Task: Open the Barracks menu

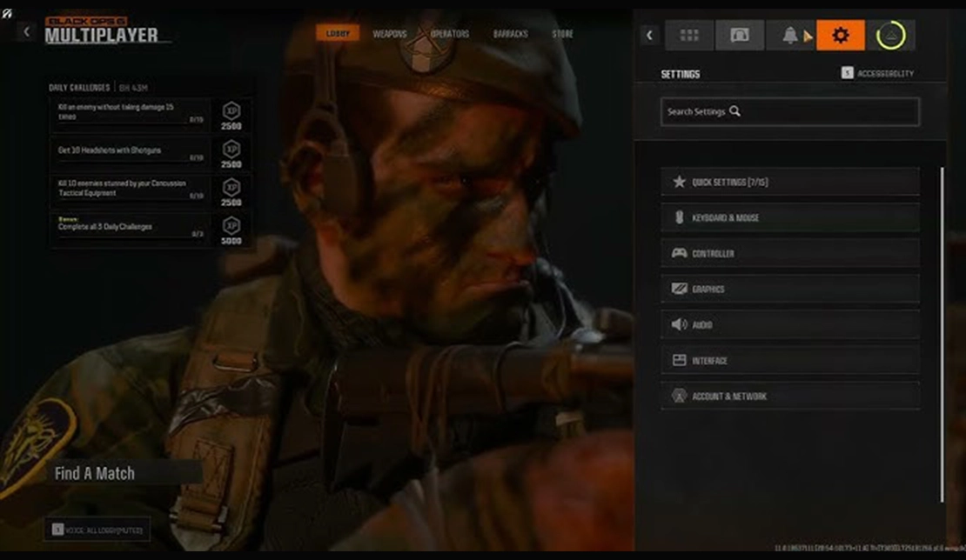Action: [x=512, y=34]
